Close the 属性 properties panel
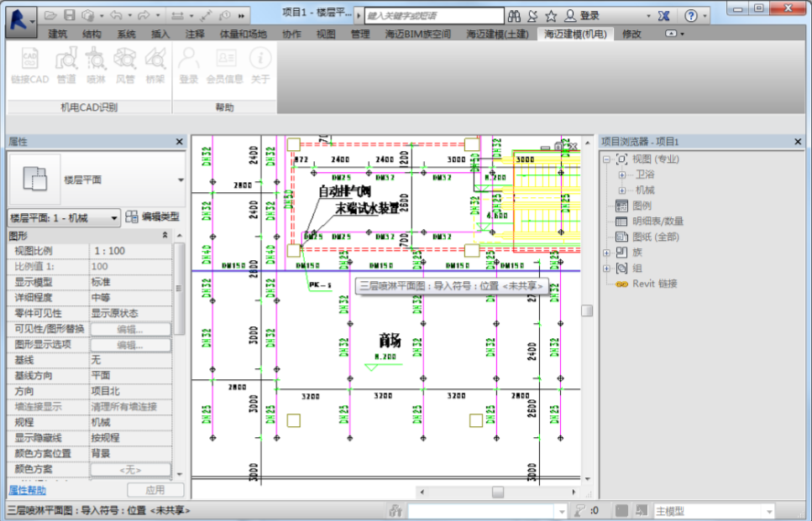Screen dimensions: 812x521 tap(179, 142)
